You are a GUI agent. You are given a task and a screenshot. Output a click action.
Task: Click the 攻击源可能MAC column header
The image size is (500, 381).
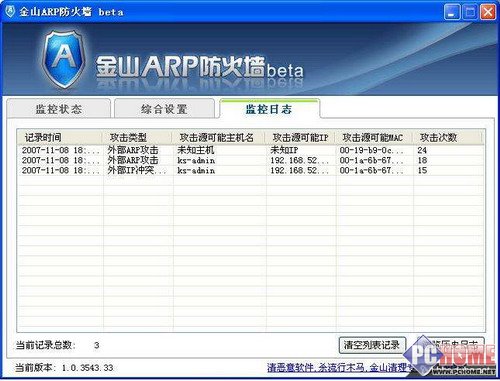click(x=373, y=137)
